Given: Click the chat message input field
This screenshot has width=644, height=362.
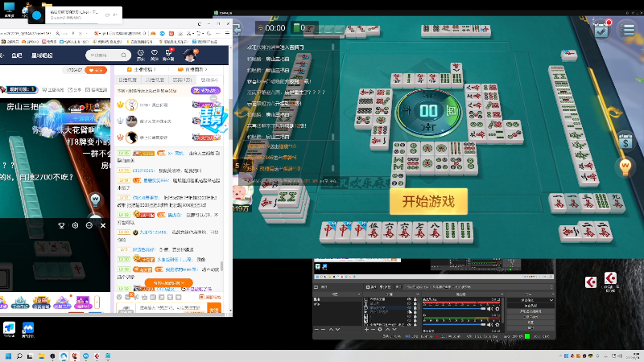Looking at the screenshot, I should point(171,309).
